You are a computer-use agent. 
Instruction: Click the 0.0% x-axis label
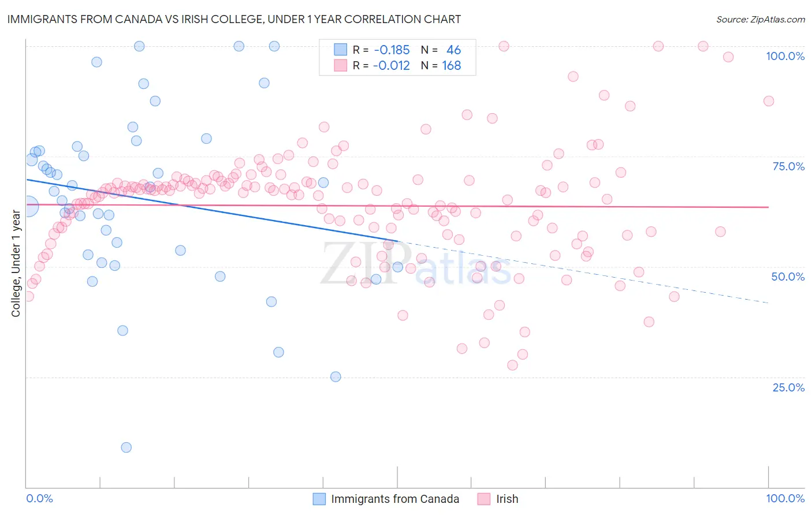tap(39, 498)
